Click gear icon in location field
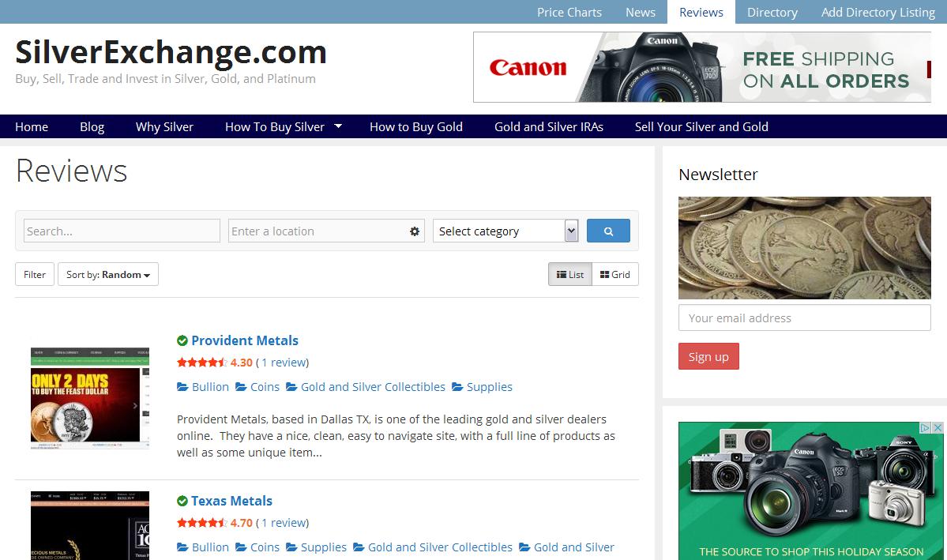Viewport: 947px width, 560px height. pos(415,231)
